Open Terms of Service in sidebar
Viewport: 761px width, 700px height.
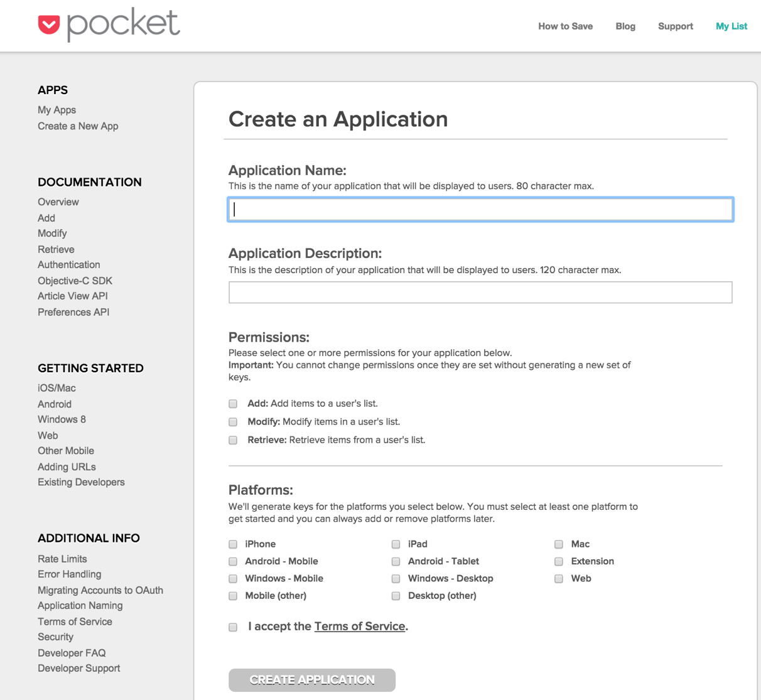pos(75,622)
